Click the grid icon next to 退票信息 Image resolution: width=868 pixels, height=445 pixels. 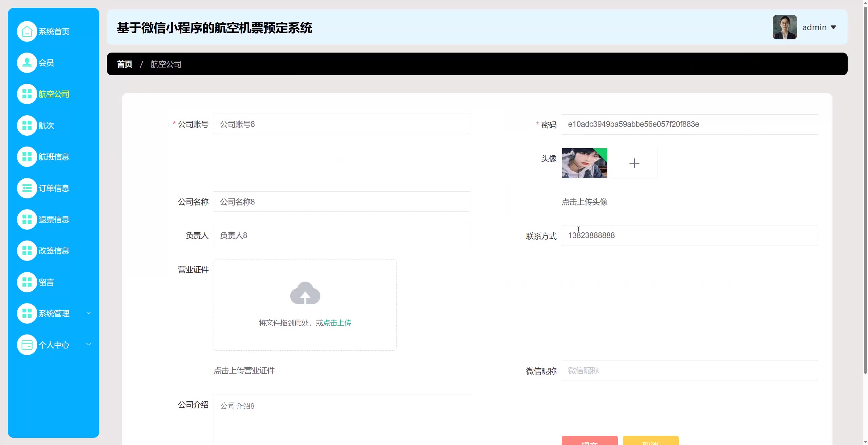click(x=27, y=219)
